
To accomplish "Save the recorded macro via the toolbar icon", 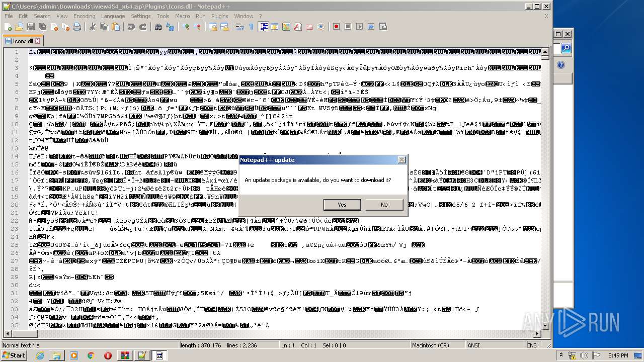I will [x=383, y=27].
